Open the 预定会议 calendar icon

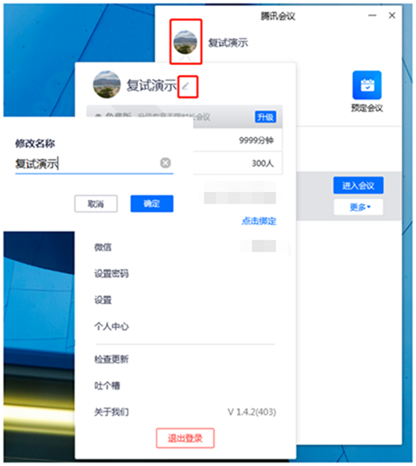[367, 85]
